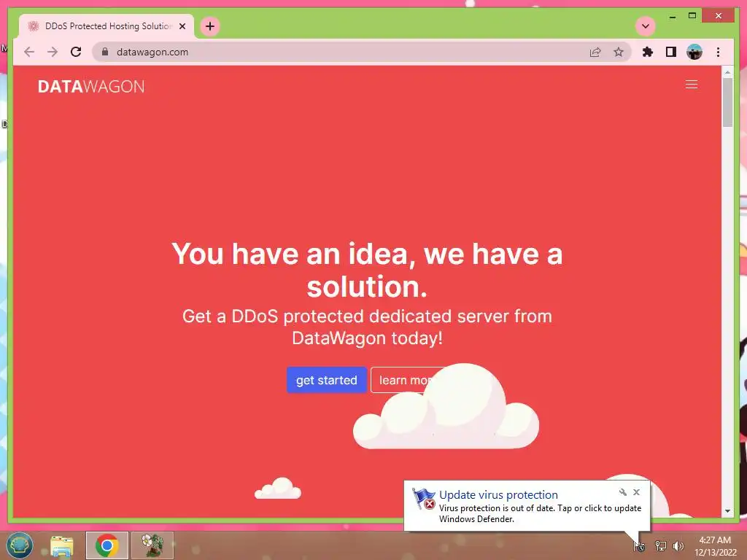Image resolution: width=747 pixels, height=560 pixels.
Task: Close the virus protection notification
Action: [x=636, y=492]
